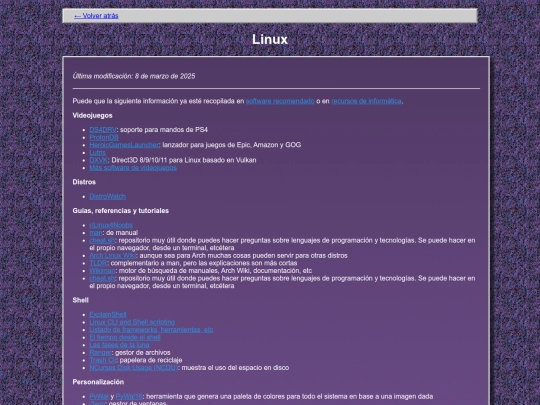Screen dimensions: 540x405
Task: Open the DXVK link
Action: pyautogui.click(x=98, y=160)
